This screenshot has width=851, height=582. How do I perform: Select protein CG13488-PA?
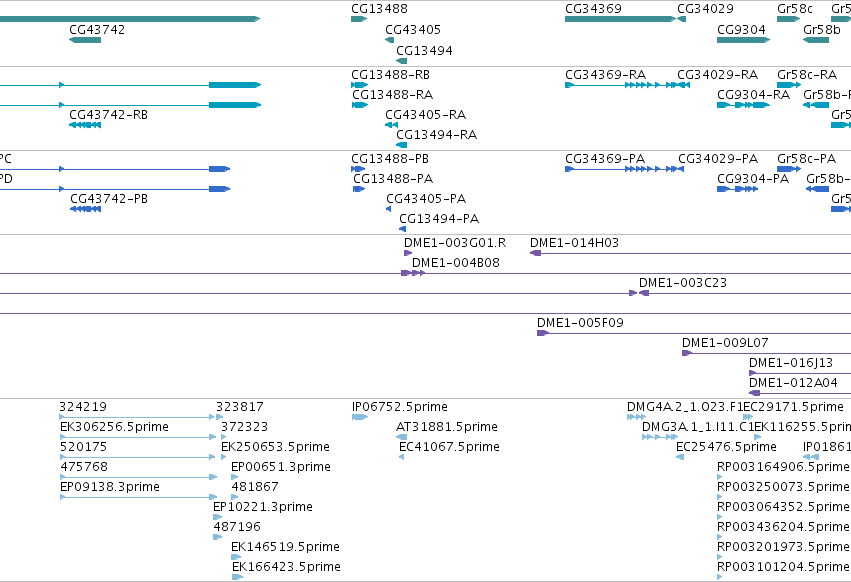(359, 189)
